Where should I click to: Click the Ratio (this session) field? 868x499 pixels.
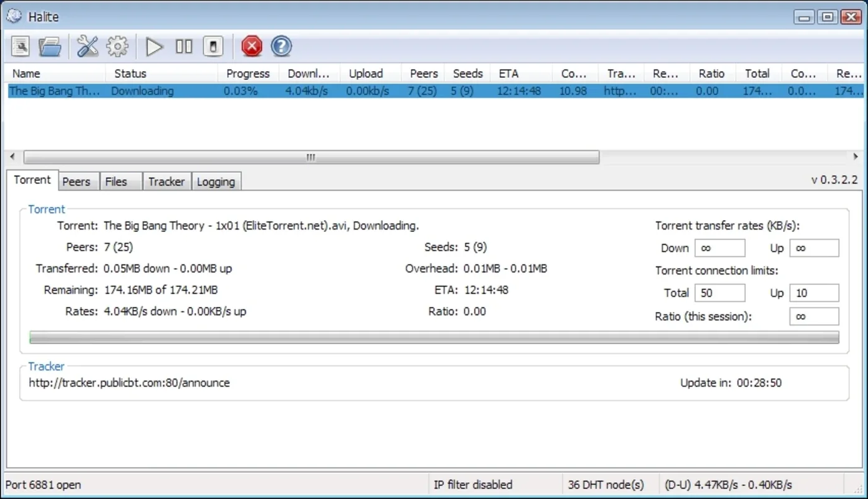(x=814, y=316)
